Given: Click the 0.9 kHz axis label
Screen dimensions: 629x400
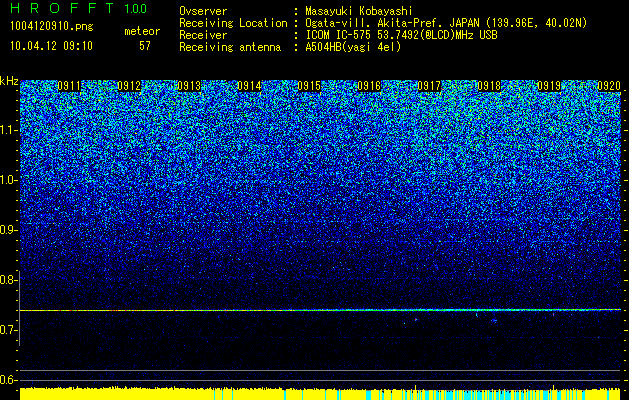Looking at the screenshot, I should (8, 230).
